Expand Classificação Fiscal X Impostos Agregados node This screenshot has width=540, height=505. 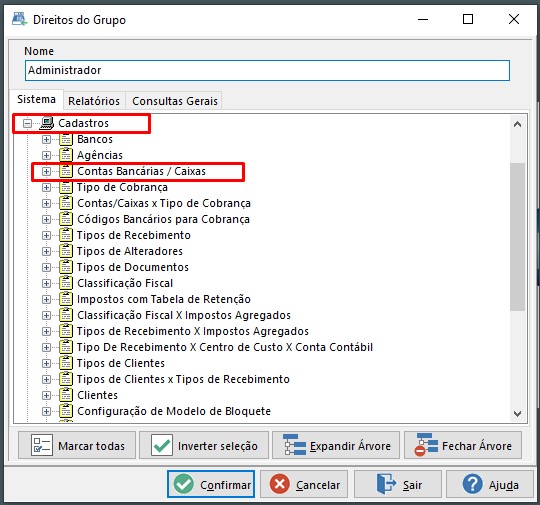point(46,316)
